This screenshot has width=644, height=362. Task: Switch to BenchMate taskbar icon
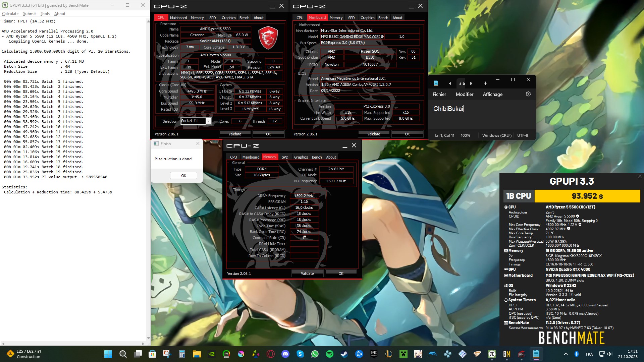[x=506, y=354]
